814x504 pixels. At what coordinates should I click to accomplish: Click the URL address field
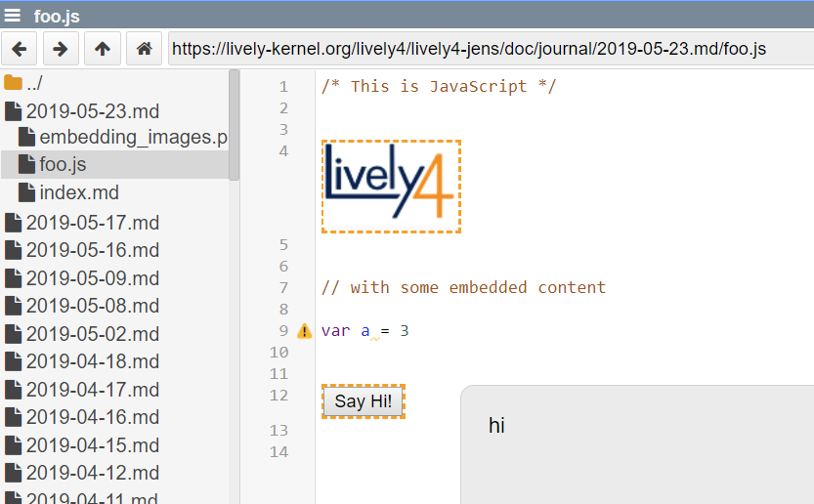point(489,49)
